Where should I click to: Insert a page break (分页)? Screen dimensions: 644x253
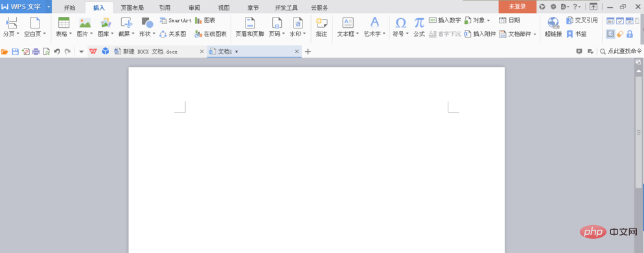point(11,23)
